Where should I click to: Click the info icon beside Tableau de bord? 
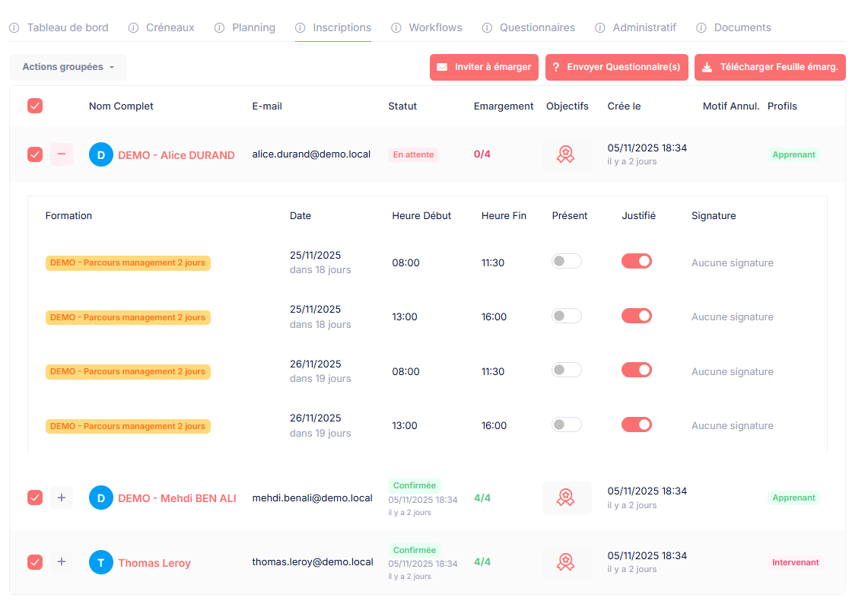pyautogui.click(x=14, y=28)
